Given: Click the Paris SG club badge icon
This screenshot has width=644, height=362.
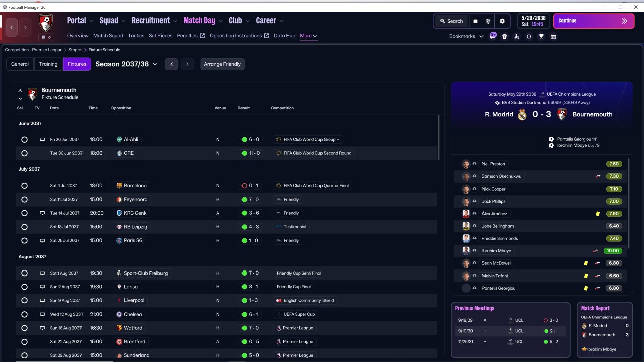Looking at the screenshot, I should pyautogui.click(x=119, y=241).
